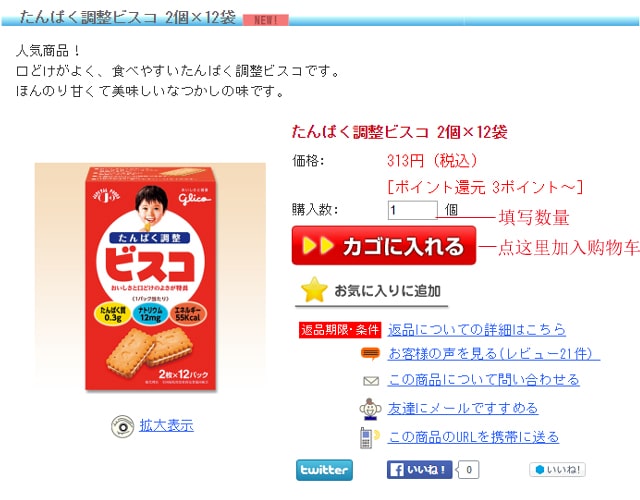Click the twitter share button
This screenshot has width=640, height=500.
324,470
